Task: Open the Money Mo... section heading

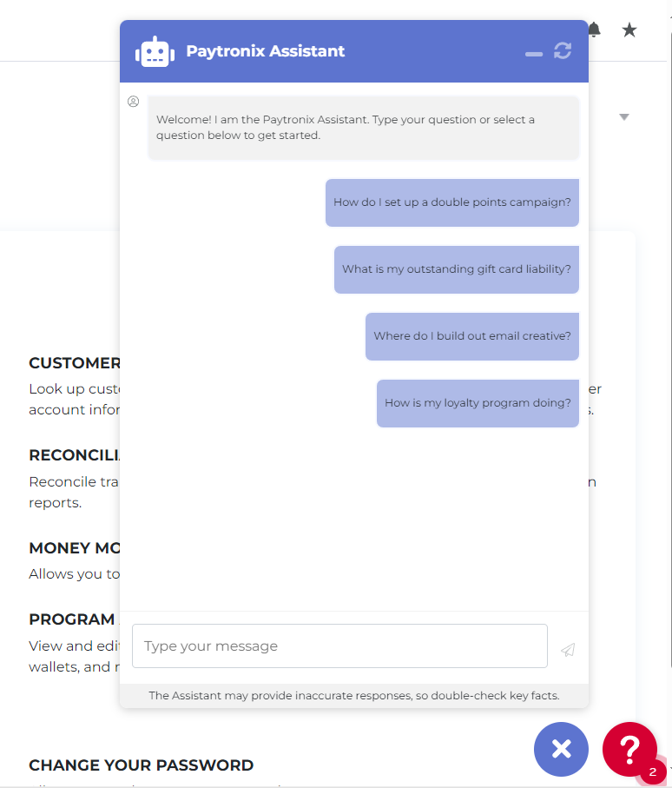Action: tap(75, 548)
